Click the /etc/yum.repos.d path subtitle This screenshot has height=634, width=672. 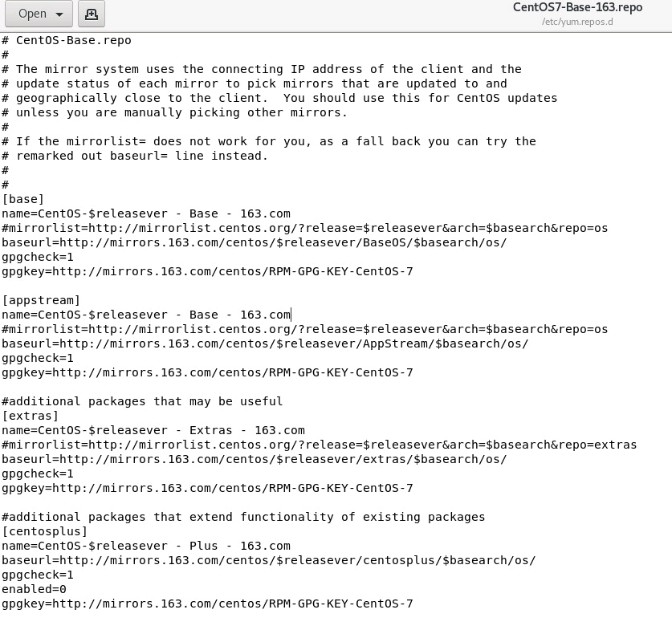click(x=577, y=22)
